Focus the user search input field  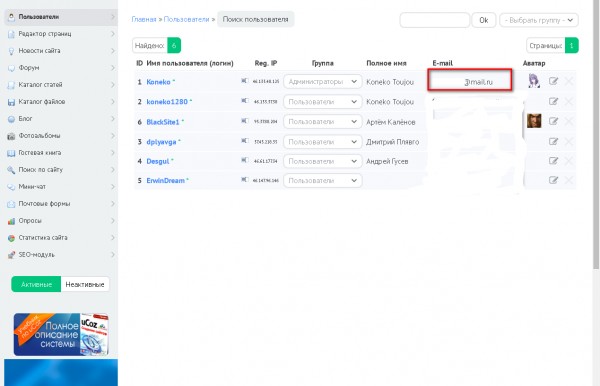point(435,20)
